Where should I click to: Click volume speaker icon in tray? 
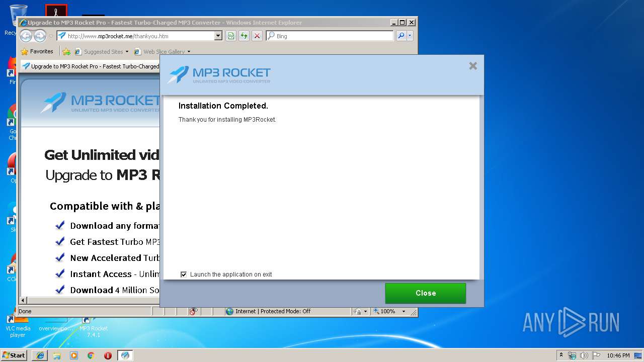584,355
